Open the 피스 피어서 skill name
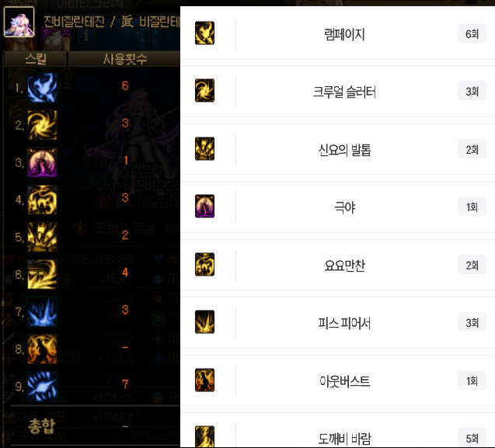495x448 pixels. 344,323
